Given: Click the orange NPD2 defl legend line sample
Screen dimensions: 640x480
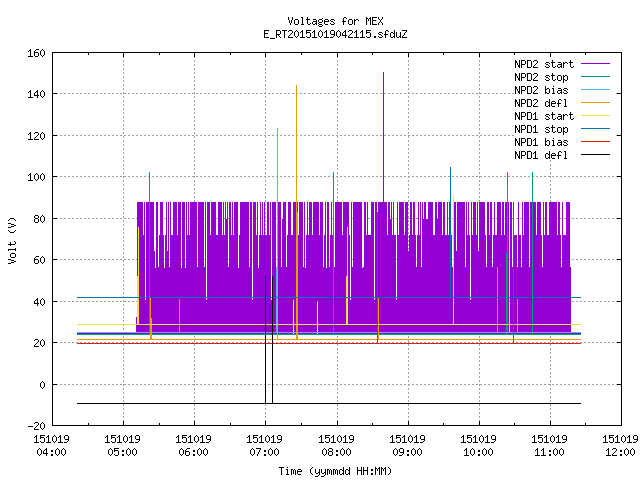Looking at the screenshot, I should [595, 103].
